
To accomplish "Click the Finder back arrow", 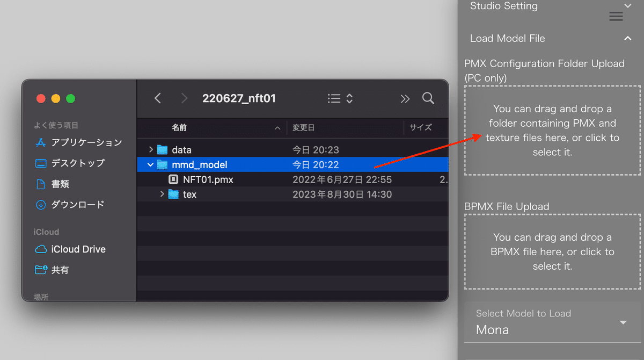I will (158, 98).
